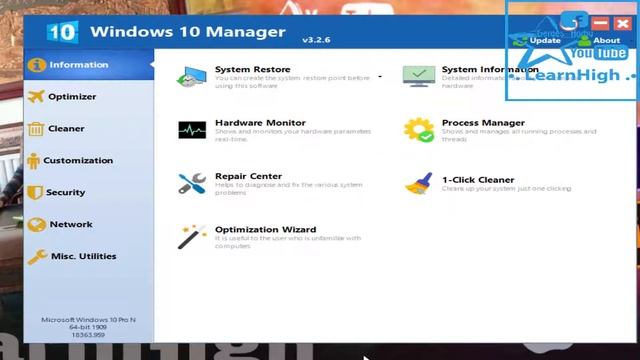Close the Windows 10 Manager window
Screen dimensions: 640x360
coord(623,24)
